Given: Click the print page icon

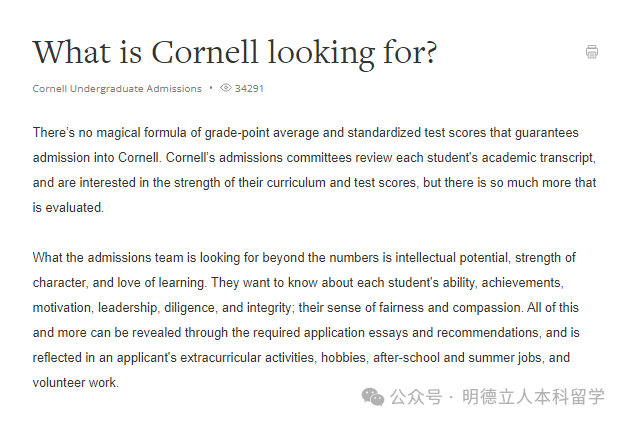Looking at the screenshot, I should [x=592, y=52].
